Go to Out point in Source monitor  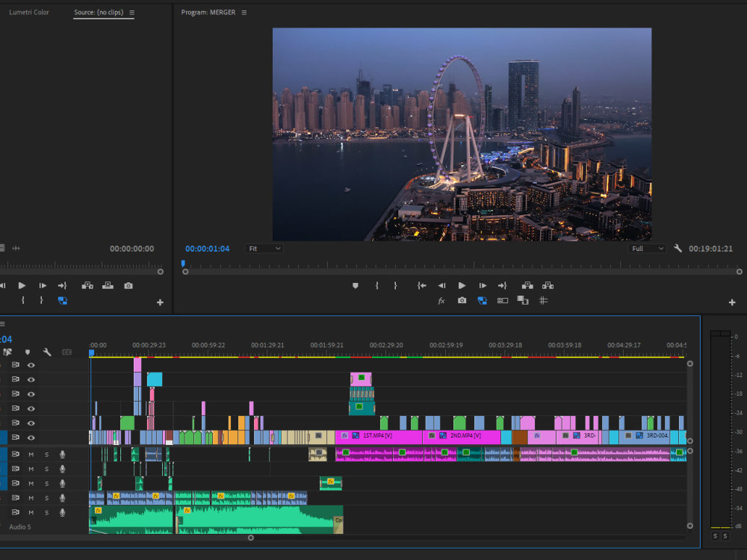63,286
